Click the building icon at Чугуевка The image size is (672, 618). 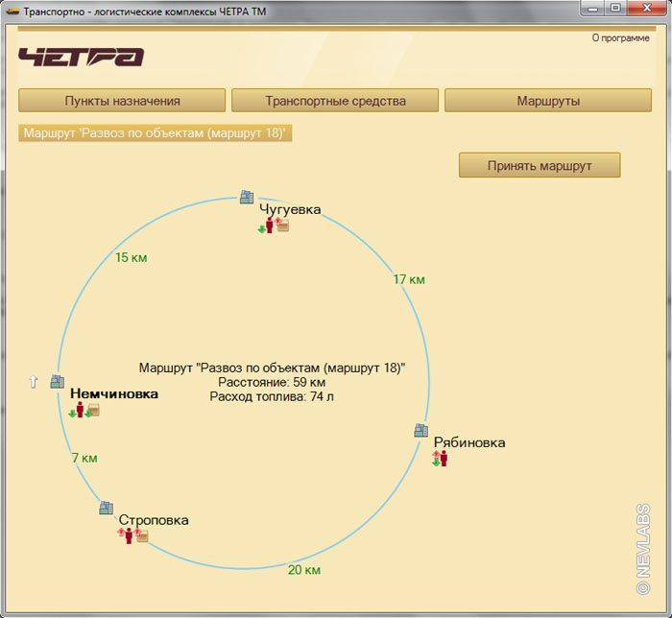(x=247, y=197)
